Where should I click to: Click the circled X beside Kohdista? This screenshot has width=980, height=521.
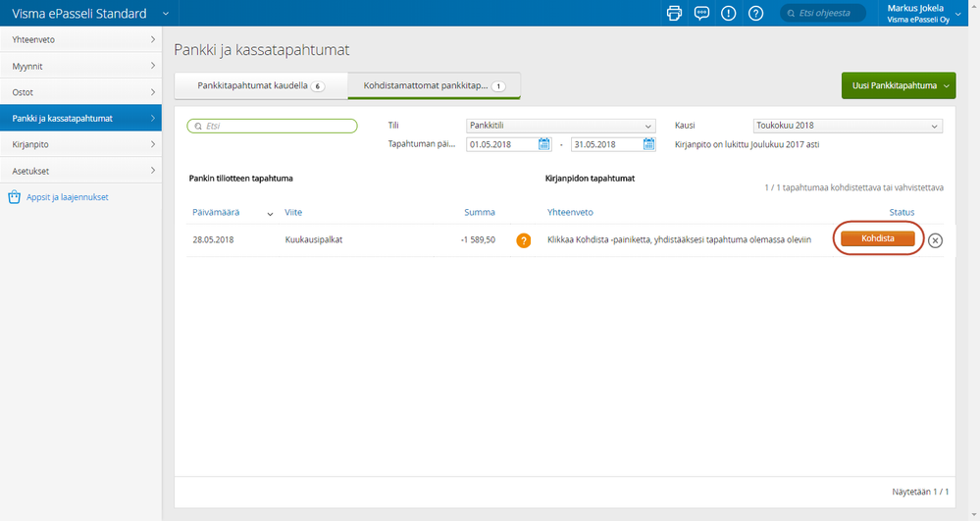point(935,240)
